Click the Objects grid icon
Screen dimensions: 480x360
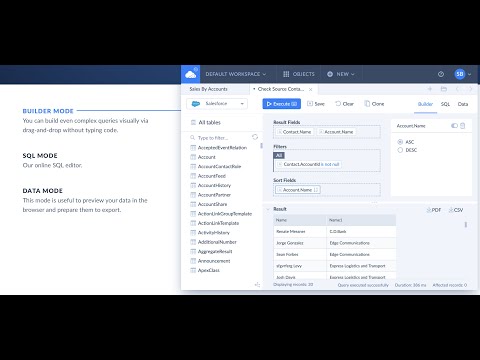point(286,74)
